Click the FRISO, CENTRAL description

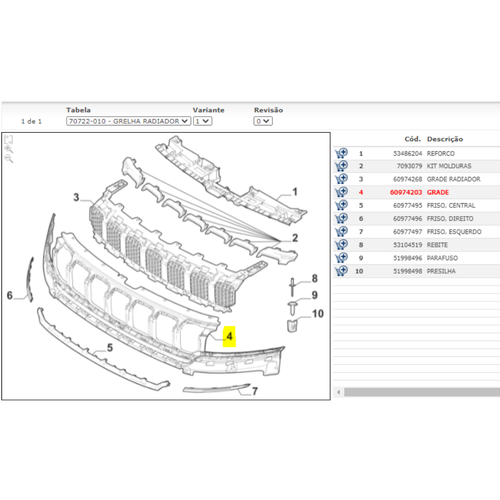(451, 205)
